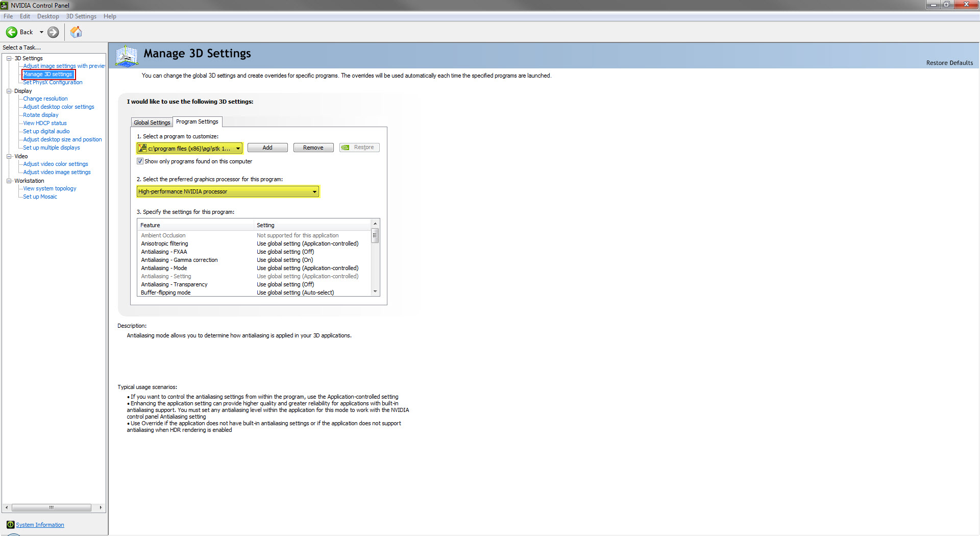The image size is (980, 536).
Task: Select the Antialiasing - FXAA row
Action: pyautogui.click(x=254, y=252)
